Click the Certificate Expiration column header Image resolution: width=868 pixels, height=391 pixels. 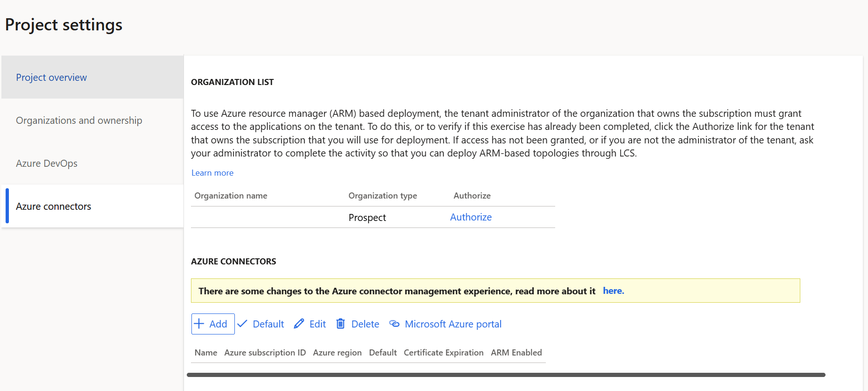[443, 353]
